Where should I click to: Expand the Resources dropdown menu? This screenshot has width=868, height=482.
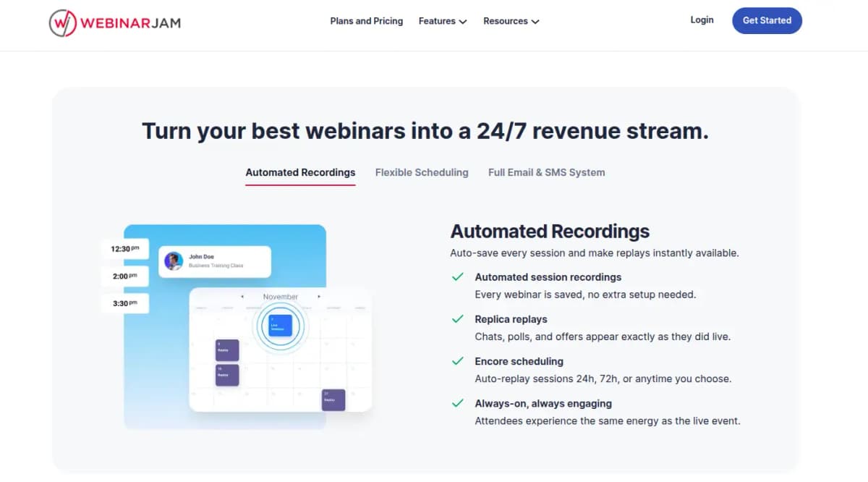pyautogui.click(x=511, y=21)
